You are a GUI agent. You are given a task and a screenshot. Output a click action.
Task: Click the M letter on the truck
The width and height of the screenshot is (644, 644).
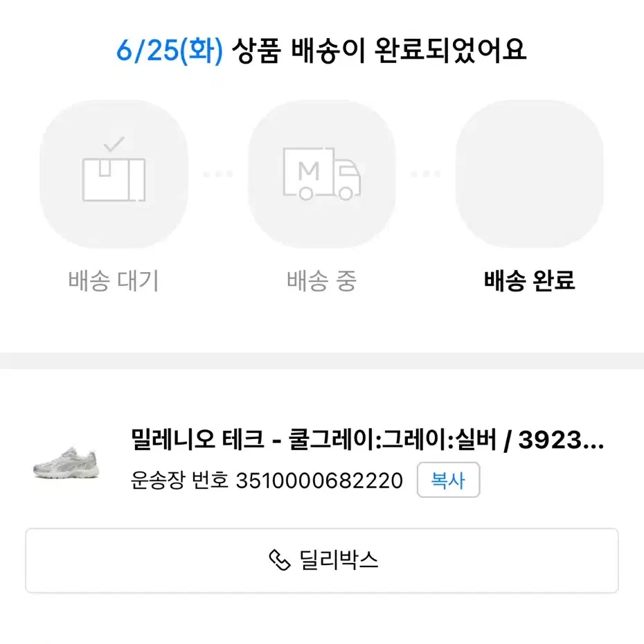[308, 171]
